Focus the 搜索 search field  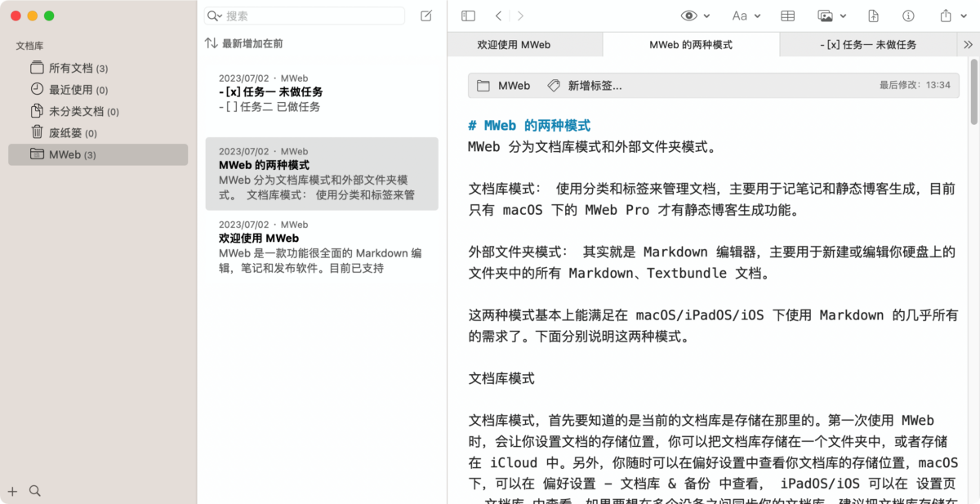point(305,16)
